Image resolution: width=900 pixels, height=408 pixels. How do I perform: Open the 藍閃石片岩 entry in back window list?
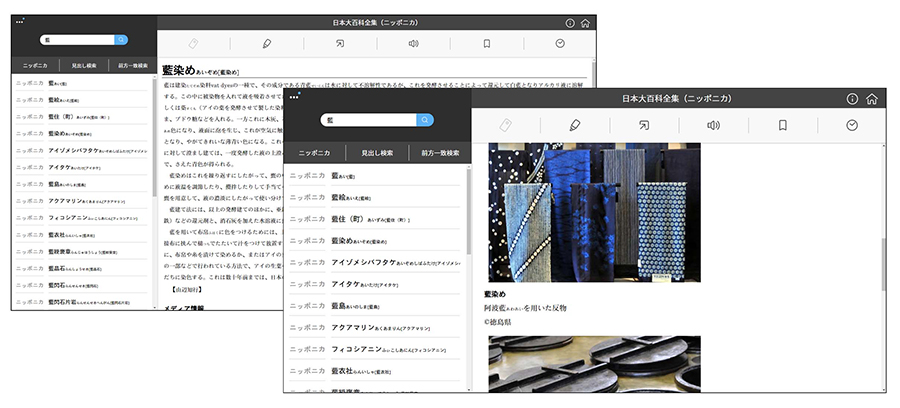82,301
